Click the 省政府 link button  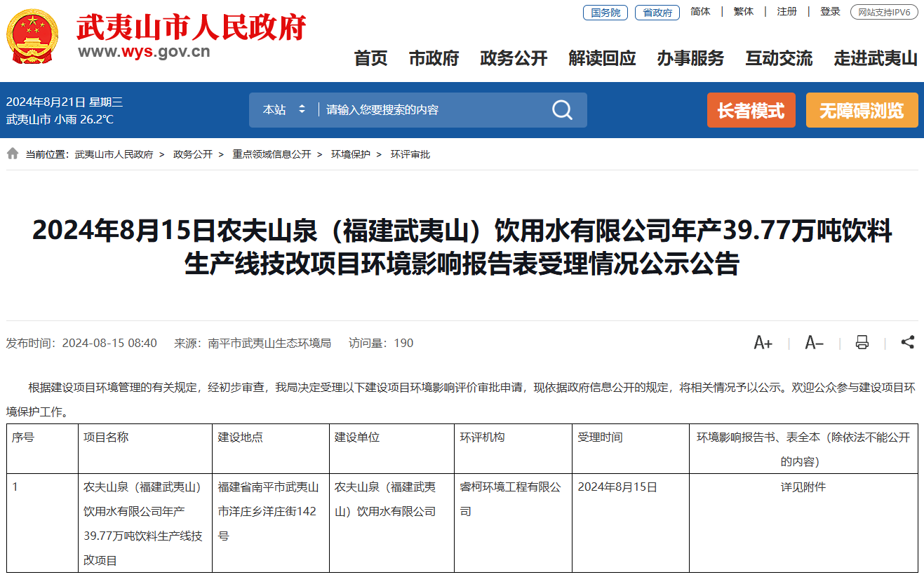coord(657,13)
